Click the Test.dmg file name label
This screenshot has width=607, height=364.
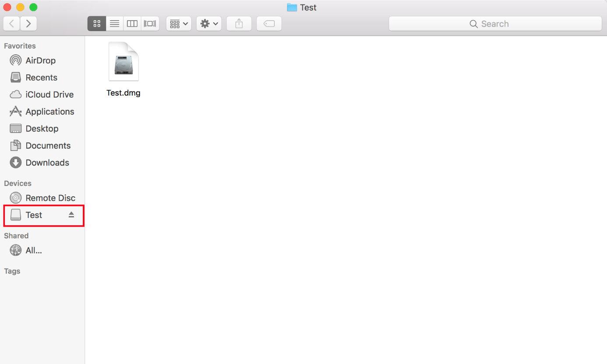[123, 93]
